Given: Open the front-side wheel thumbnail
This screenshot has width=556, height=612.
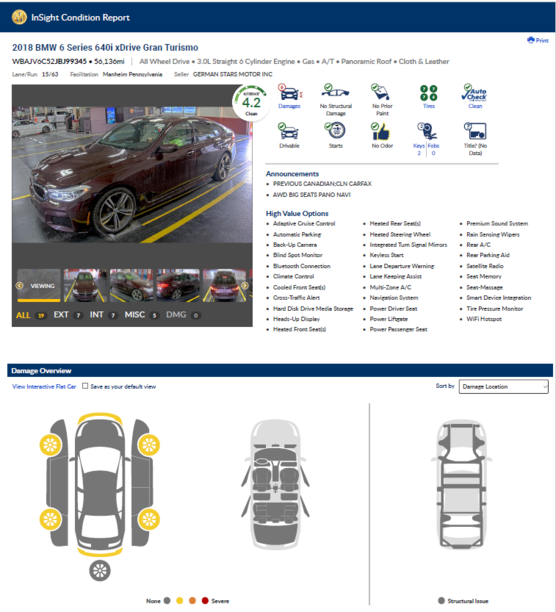Looking at the screenshot, I should pos(131,285).
